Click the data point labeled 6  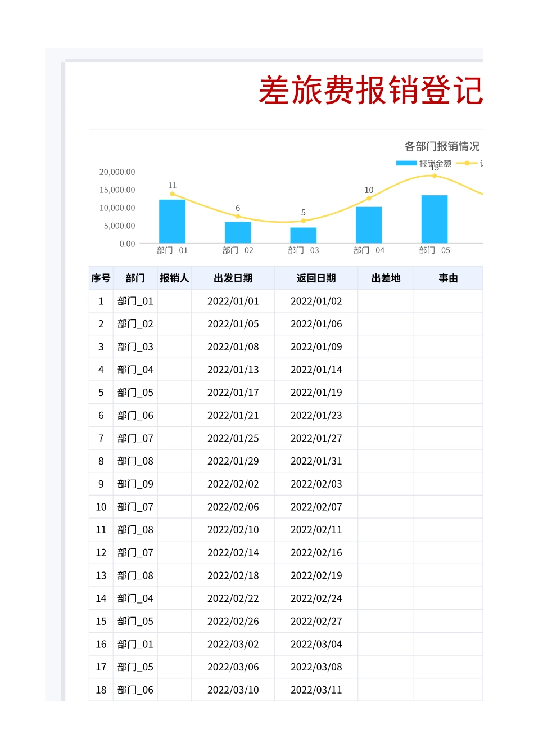pyautogui.click(x=238, y=216)
